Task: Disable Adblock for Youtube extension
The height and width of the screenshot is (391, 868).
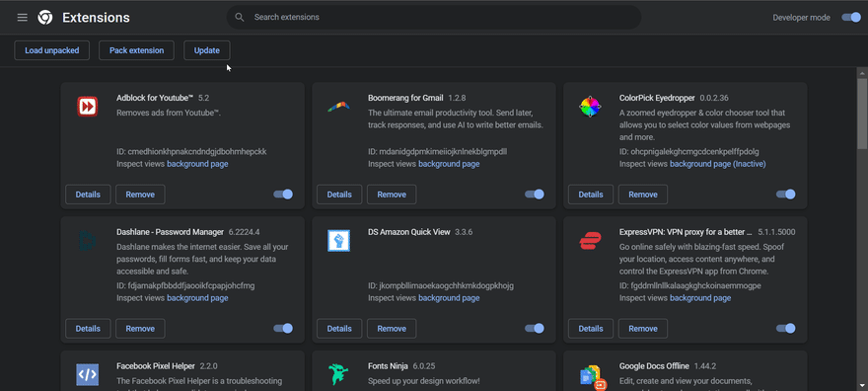Action: (283, 194)
